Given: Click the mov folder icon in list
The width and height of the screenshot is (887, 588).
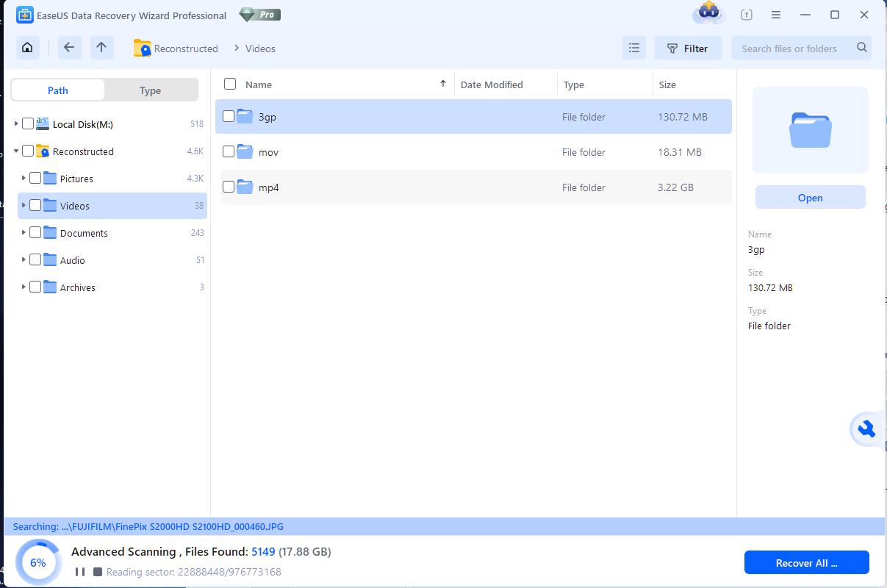Looking at the screenshot, I should coord(245,151).
